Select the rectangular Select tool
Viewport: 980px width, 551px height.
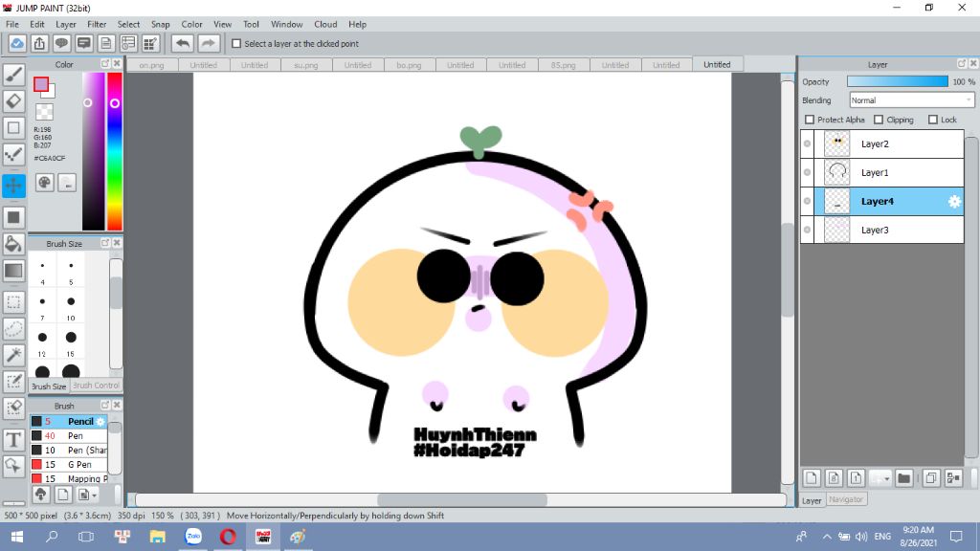pos(13,302)
